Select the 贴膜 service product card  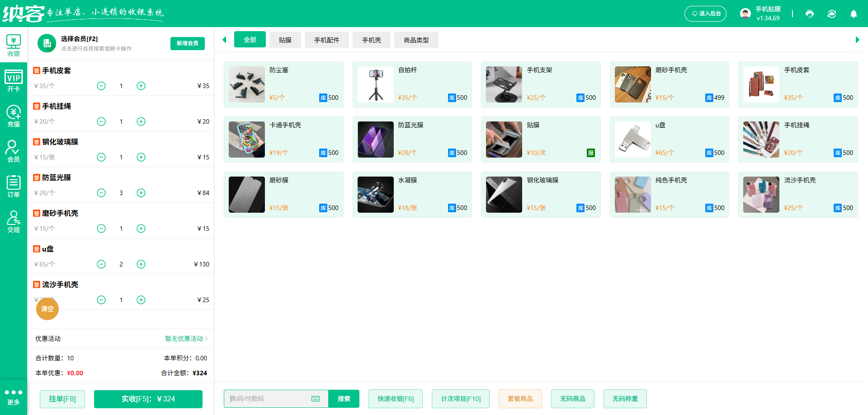coord(541,140)
